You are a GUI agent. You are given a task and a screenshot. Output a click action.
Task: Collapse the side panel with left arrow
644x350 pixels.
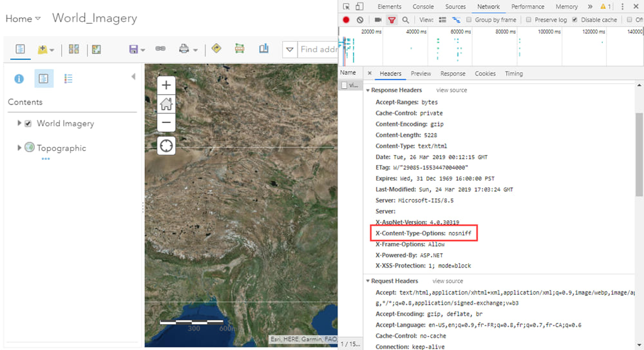[x=133, y=77]
